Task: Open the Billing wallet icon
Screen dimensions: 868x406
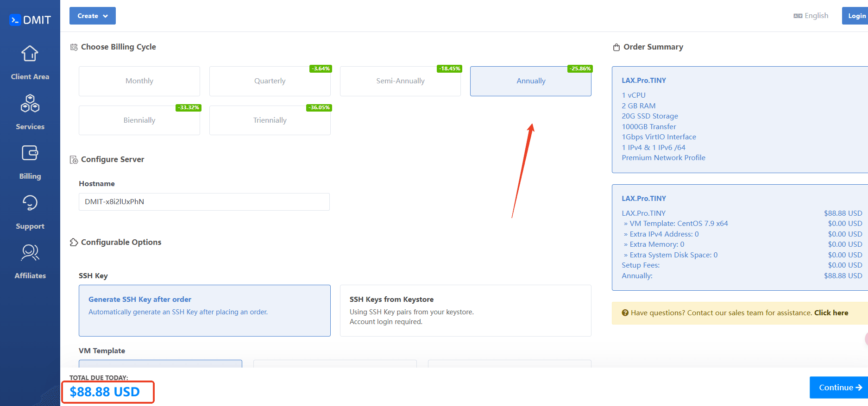Action: point(30,153)
